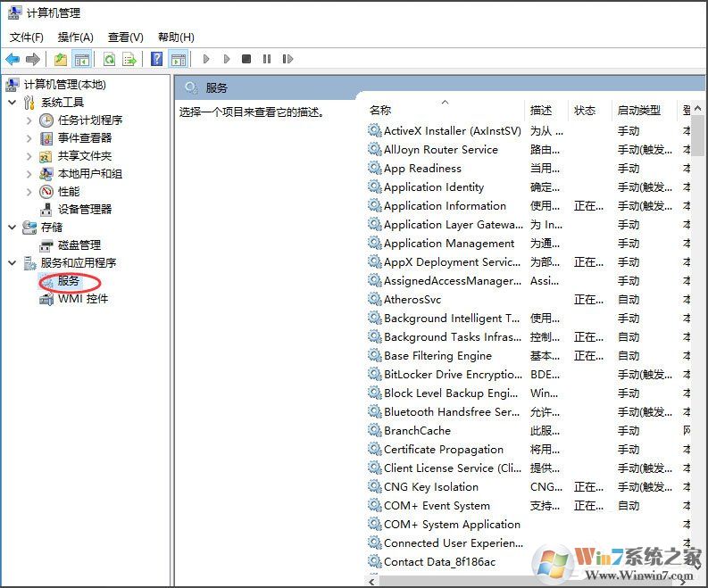Select 事件查看器 tree node
The width and height of the screenshot is (708, 588).
coord(85,138)
